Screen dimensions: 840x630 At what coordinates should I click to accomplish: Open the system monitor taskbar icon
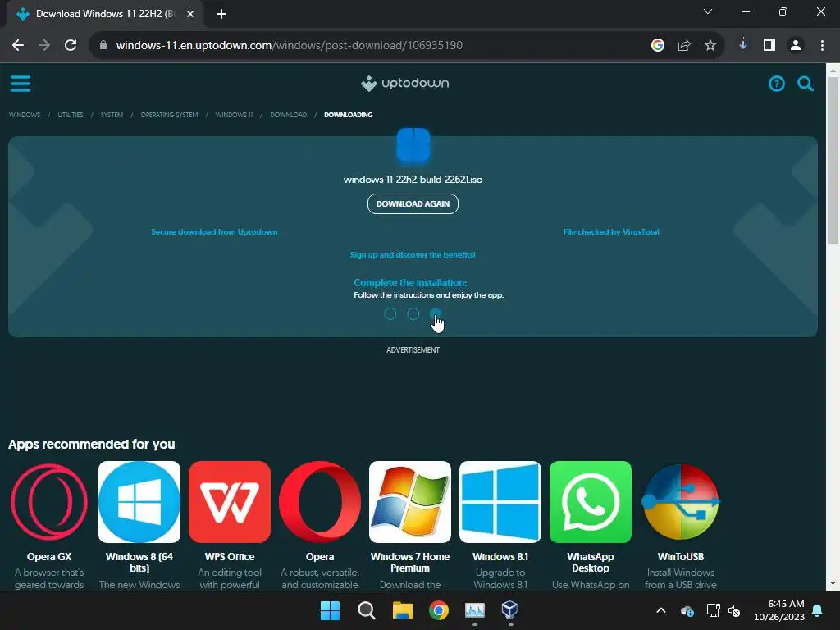pos(475,610)
